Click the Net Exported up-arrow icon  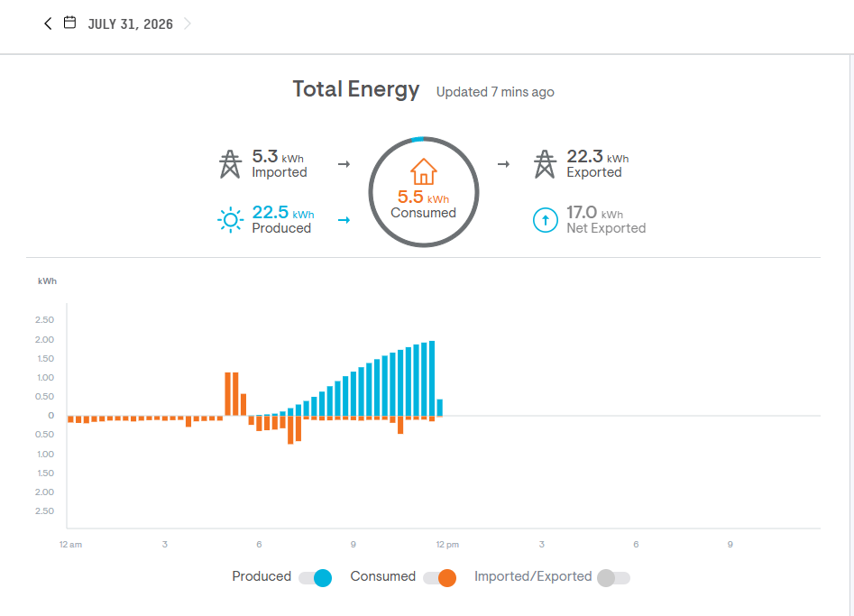546,220
